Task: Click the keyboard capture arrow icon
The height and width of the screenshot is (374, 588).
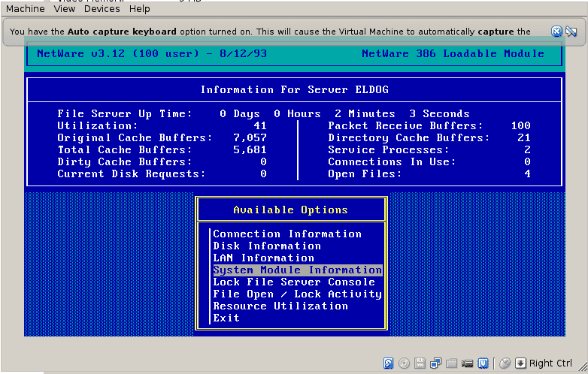Action: coord(520,363)
